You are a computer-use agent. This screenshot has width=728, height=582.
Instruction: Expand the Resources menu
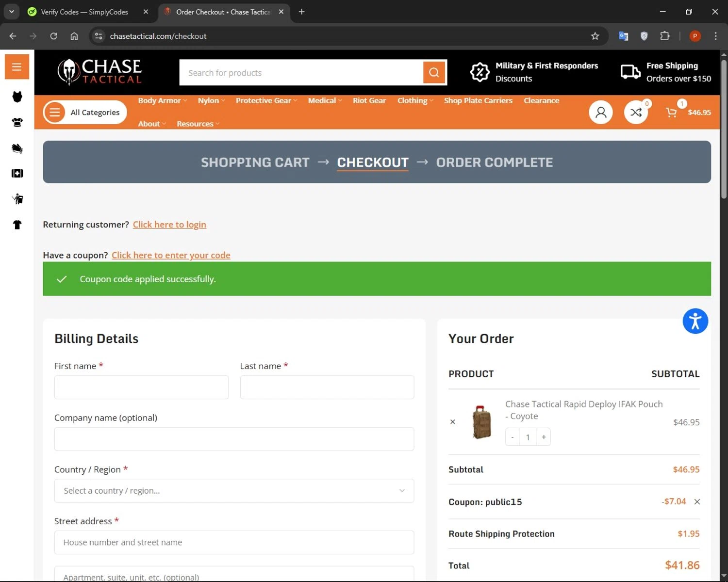pyautogui.click(x=198, y=124)
